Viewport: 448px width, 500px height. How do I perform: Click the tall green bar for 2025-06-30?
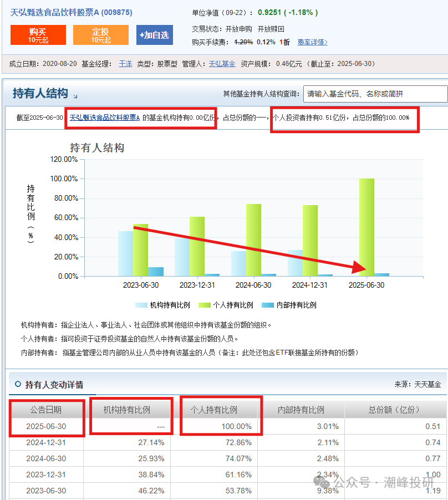366,227
